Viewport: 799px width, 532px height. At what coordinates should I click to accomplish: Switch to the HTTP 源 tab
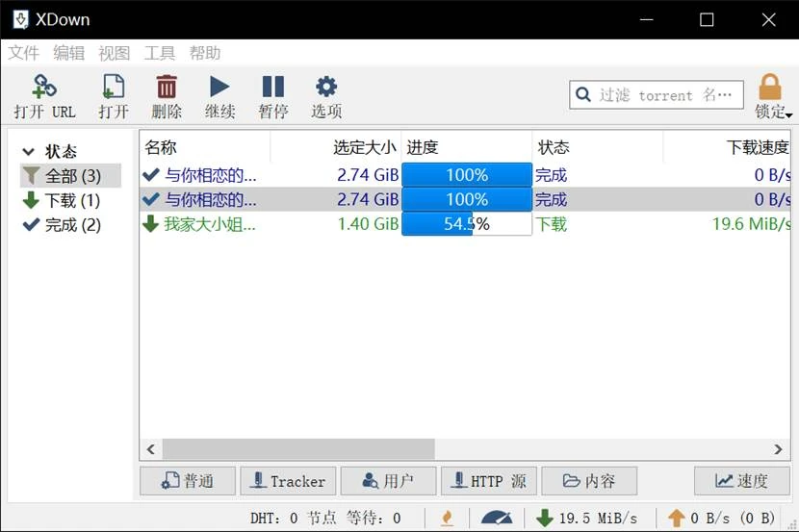pos(489,481)
